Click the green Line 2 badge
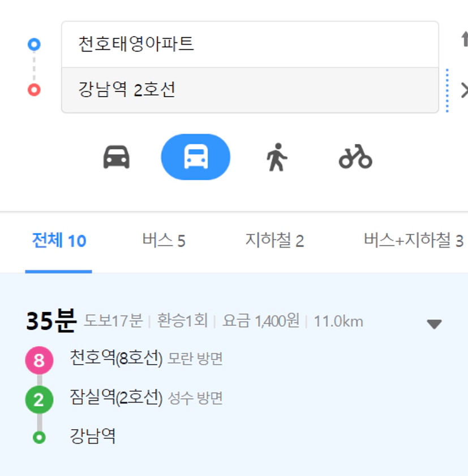468x476 pixels. [x=39, y=400]
